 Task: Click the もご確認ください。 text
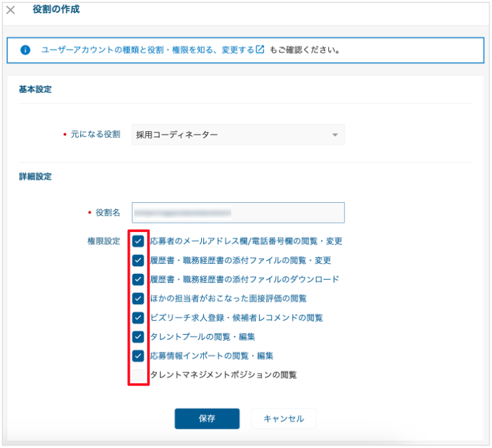(305, 50)
